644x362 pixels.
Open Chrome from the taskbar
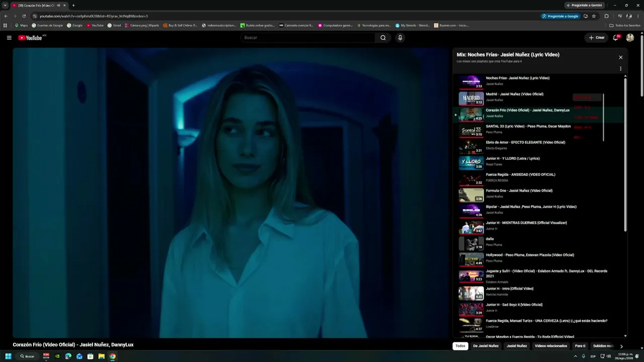coord(113,356)
